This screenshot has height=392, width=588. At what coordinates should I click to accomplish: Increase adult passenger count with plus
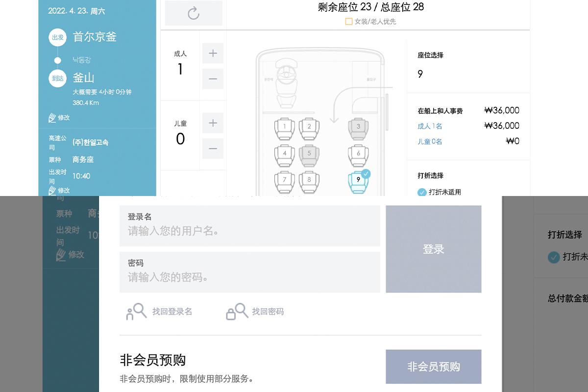[213, 53]
